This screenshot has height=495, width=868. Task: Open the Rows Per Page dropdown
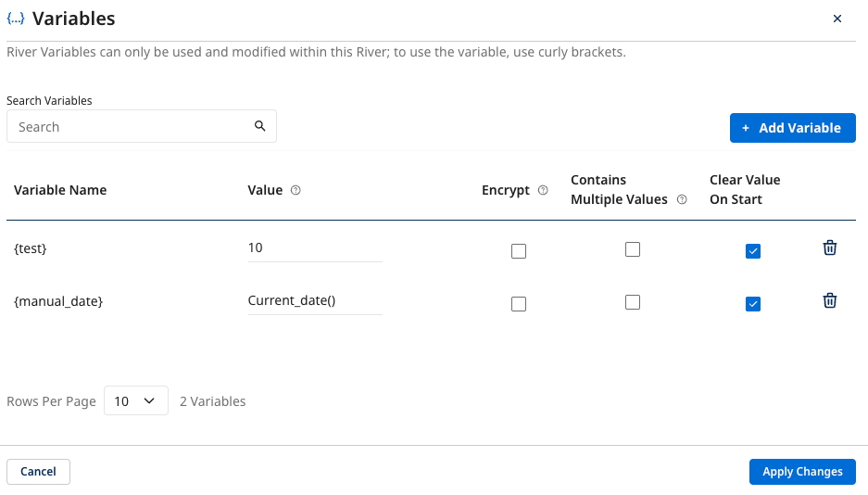point(135,401)
